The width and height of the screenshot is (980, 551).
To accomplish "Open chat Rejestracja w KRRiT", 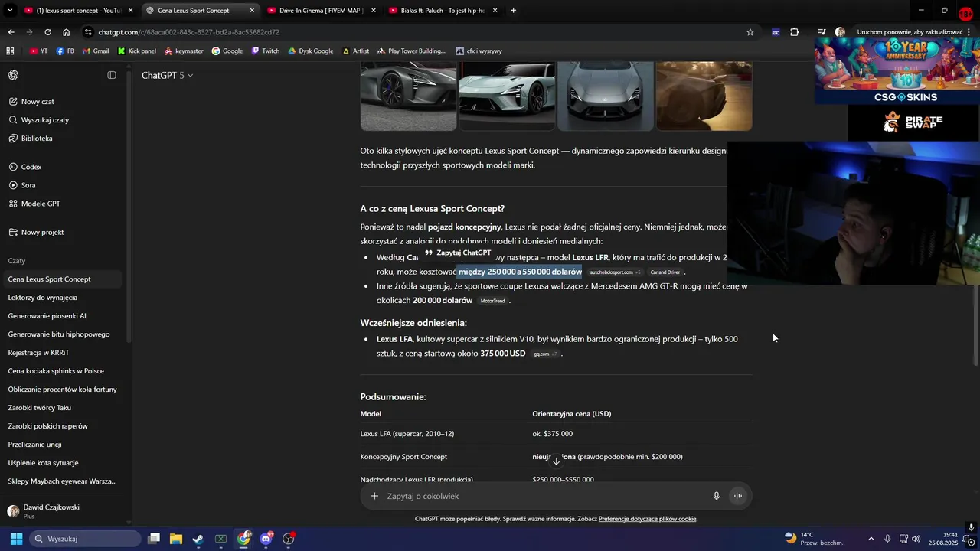I will [63, 353].
